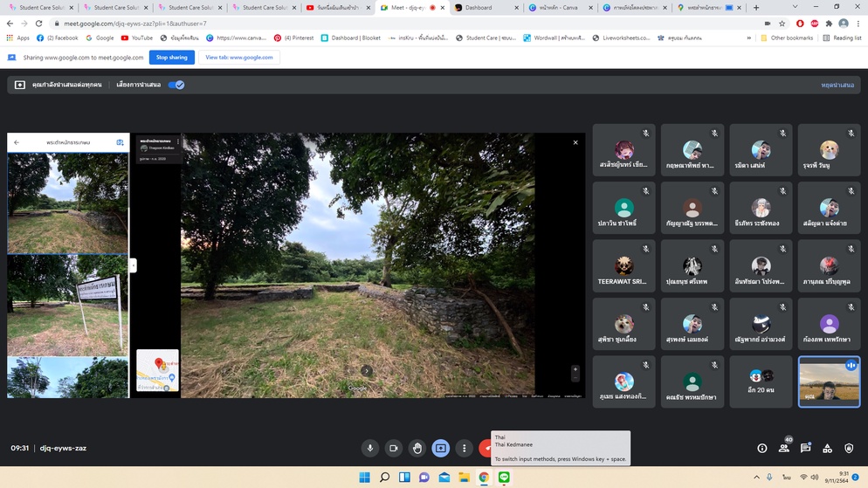Open the Maps minimap thumbnail
Image resolution: width=868 pixels, height=488 pixels.
click(x=158, y=370)
